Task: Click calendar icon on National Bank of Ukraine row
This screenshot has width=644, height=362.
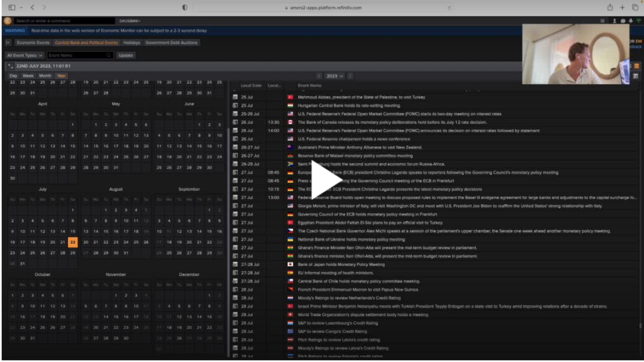Action: point(235,239)
